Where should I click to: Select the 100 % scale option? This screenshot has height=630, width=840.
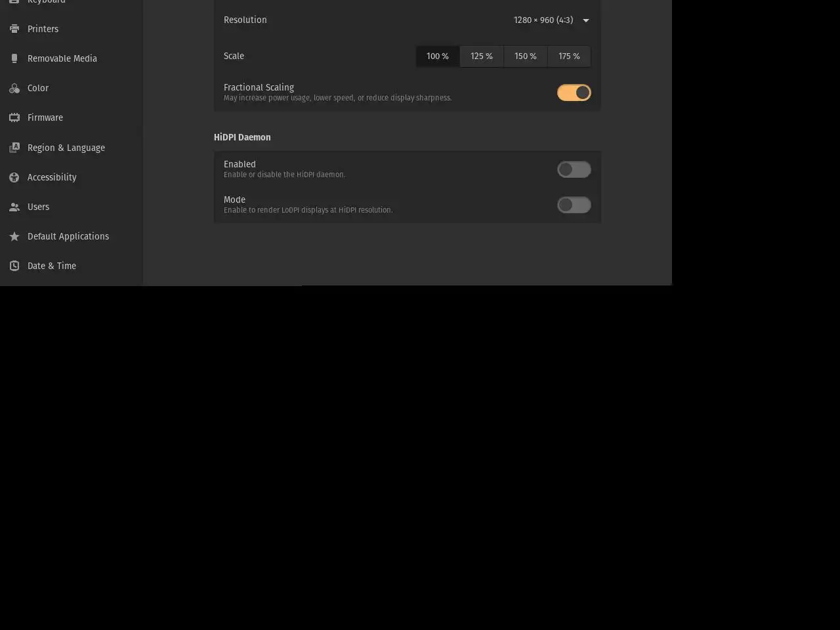pyautogui.click(x=438, y=56)
